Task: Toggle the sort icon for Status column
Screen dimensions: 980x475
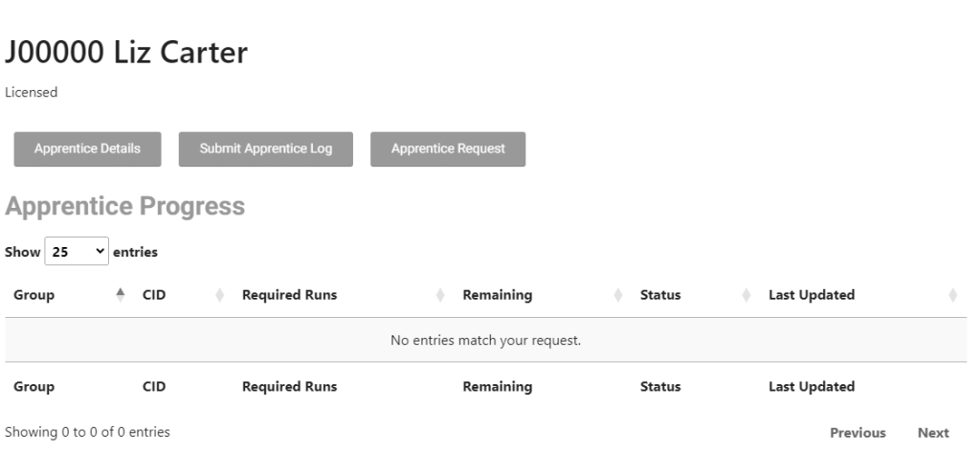Action: pos(746,295)
